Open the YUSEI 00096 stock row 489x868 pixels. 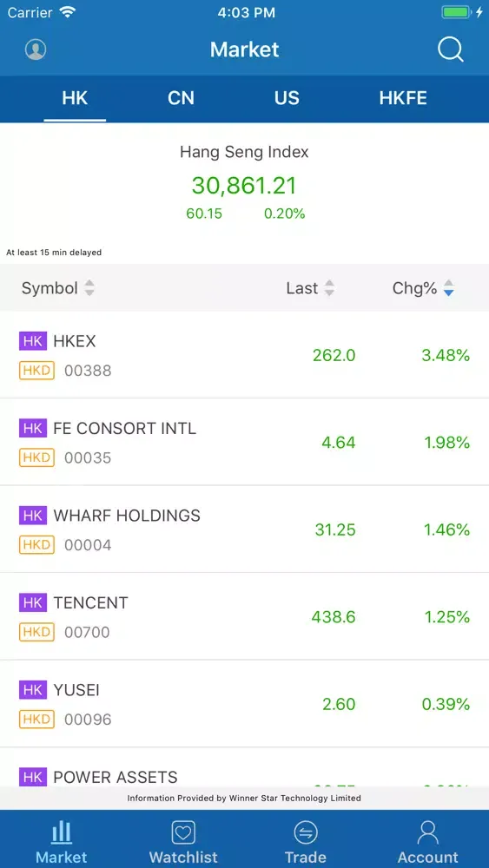point(244,704)
